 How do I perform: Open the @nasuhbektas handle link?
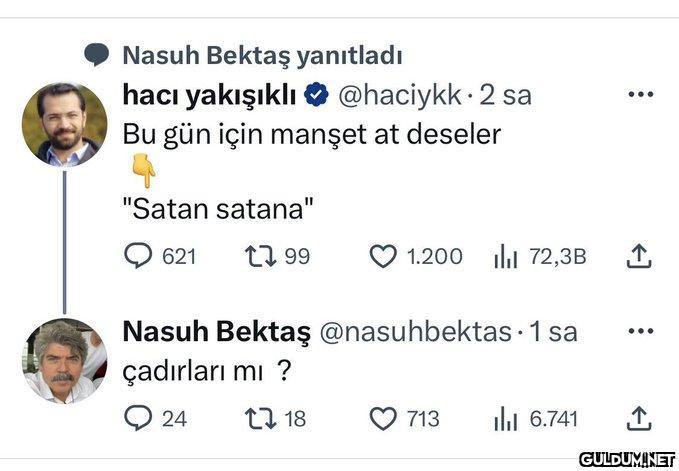pos(415,331)
